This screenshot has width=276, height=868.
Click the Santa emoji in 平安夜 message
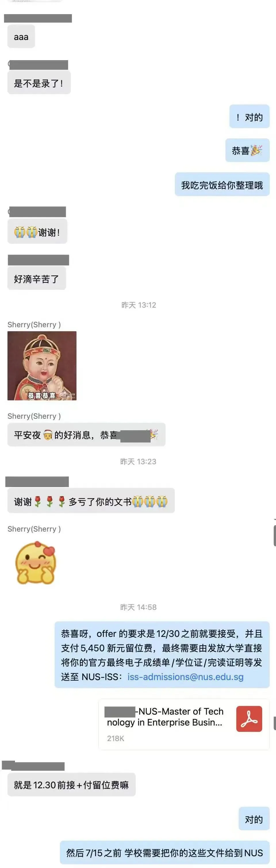click(48, 435)
